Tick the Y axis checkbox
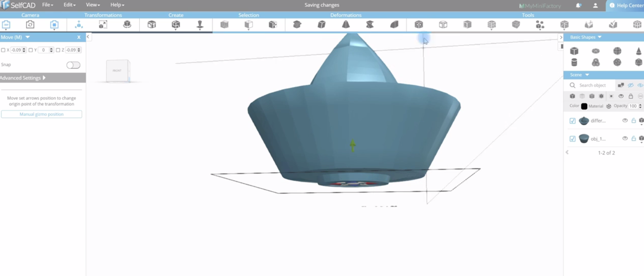644x276 pixels. point(31,50)
